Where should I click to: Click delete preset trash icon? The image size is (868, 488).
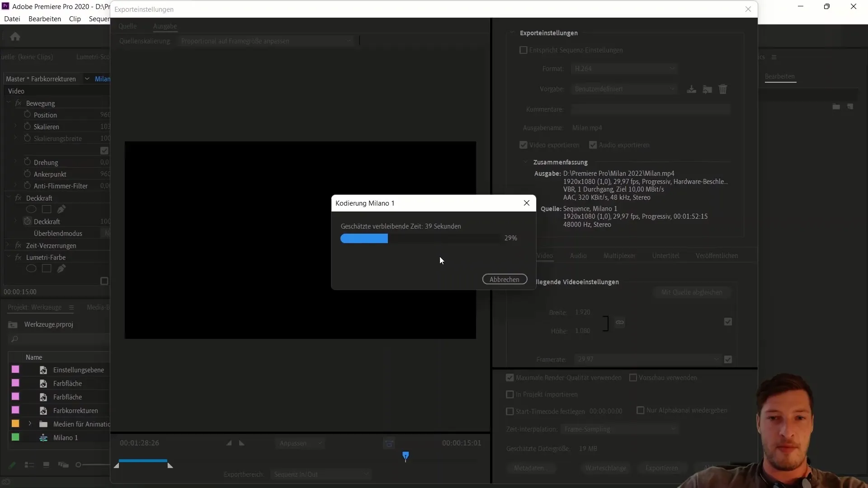(723, 89)
